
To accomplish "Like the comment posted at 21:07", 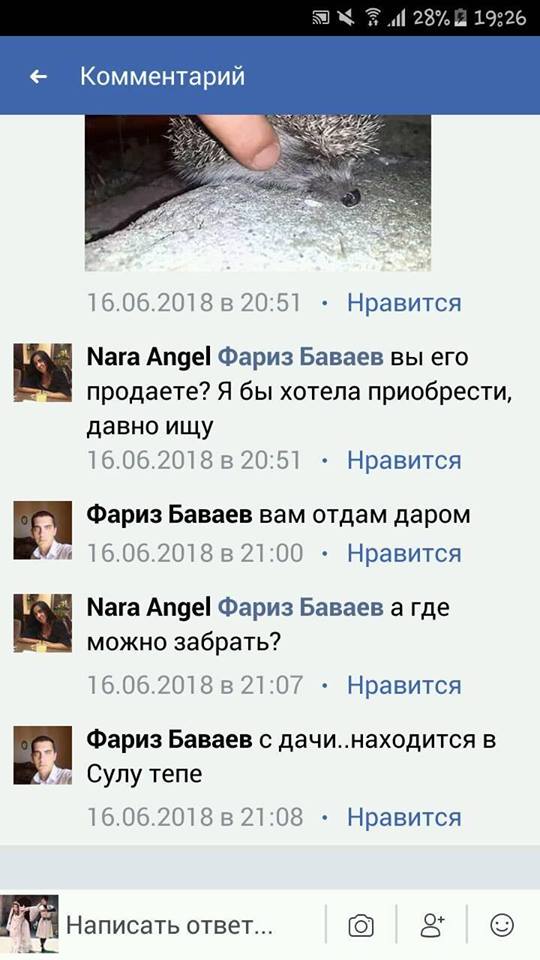I will (404, 685).
